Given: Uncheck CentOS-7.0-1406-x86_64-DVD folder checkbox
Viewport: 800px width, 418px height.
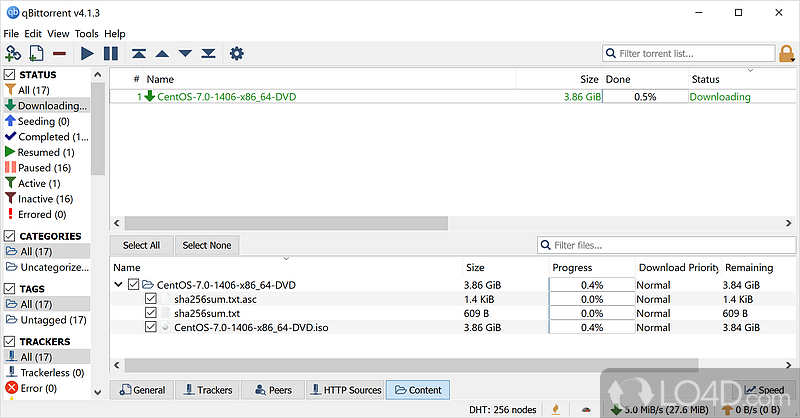Looking at the screenshot, I should (134, 284).
